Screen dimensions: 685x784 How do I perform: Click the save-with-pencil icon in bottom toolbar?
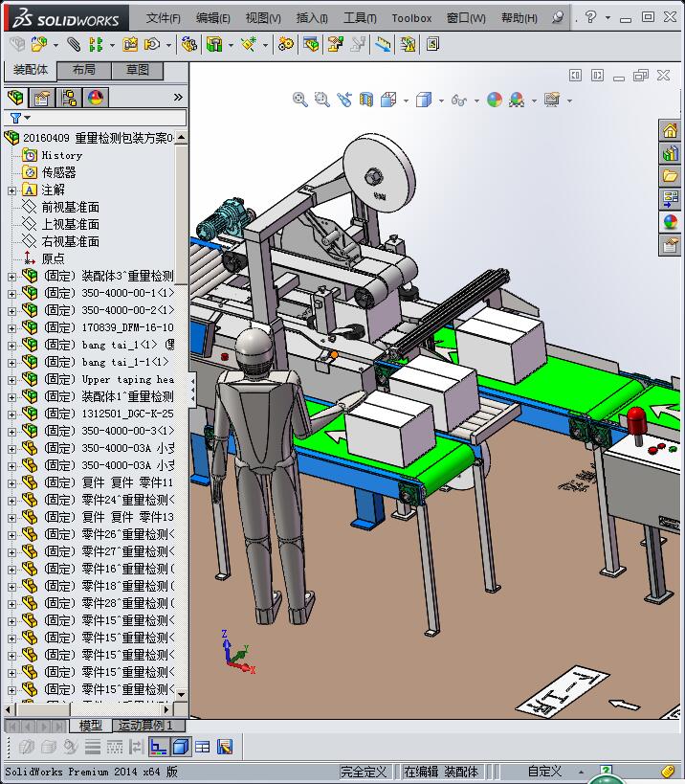225,747
